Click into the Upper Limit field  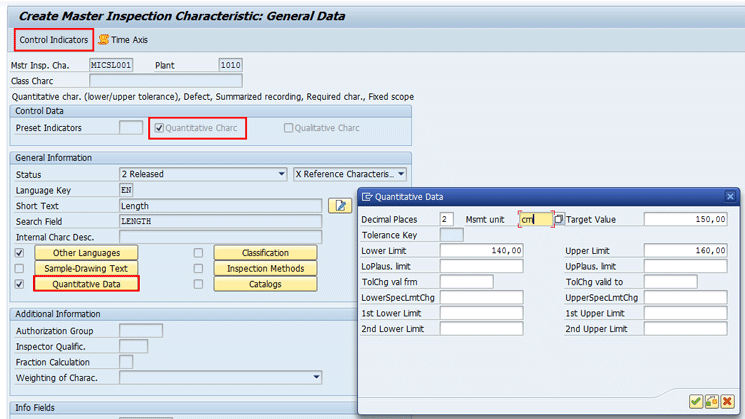[685, 251]
